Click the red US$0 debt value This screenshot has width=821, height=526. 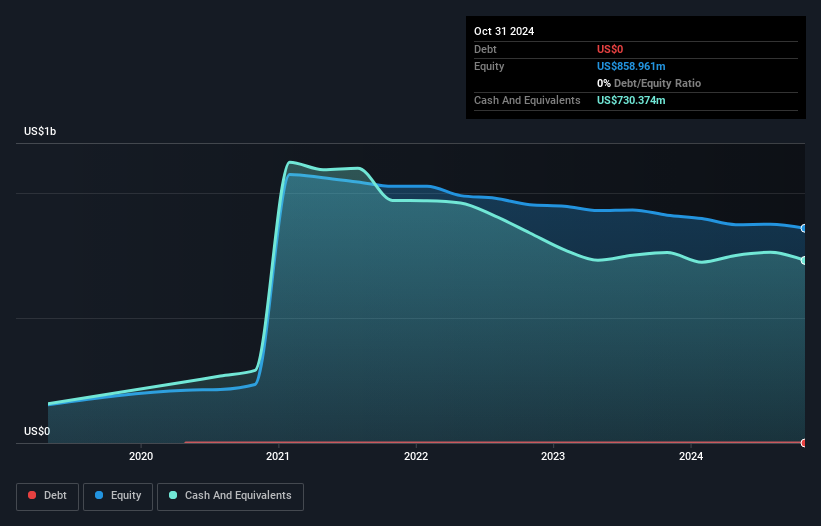[x=610, y=49]
